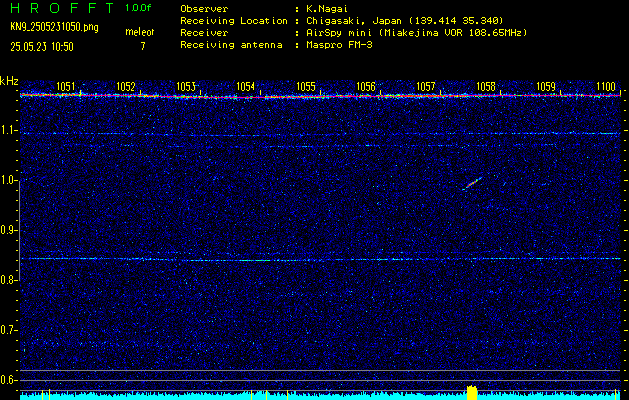The width and height of the screenshot is (629, 400).
Task: Click the yellow detection bar in bottom strip
Action: coord(472,392)
